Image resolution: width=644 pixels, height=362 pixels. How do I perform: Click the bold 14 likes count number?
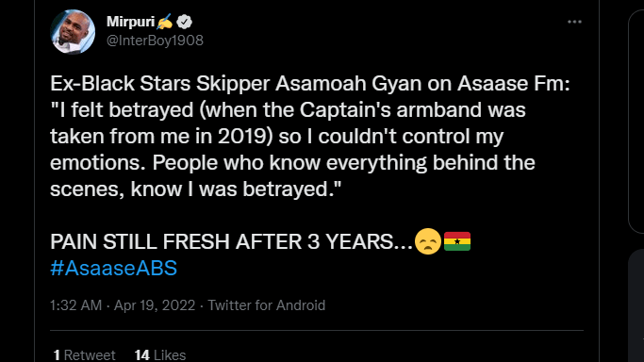pyautogui.click(x=141, y=355)
